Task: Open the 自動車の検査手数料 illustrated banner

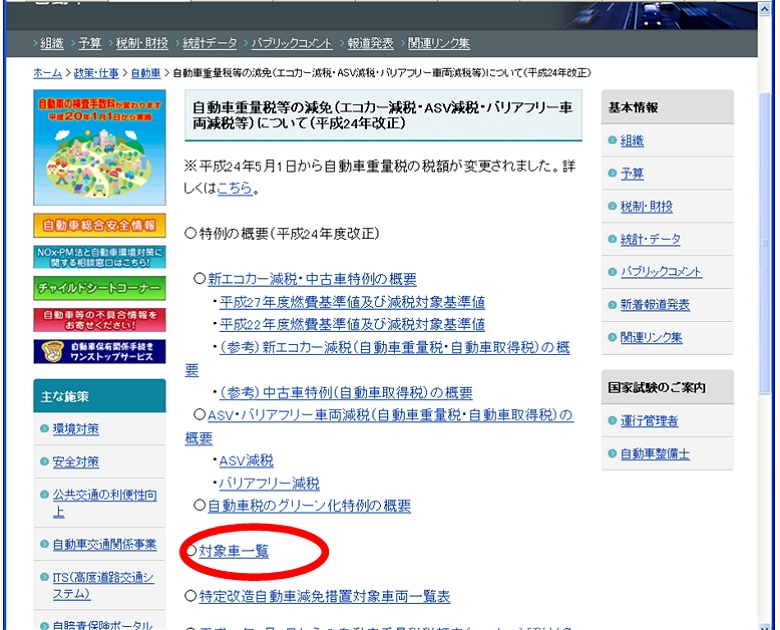Action: click(97, 150)
